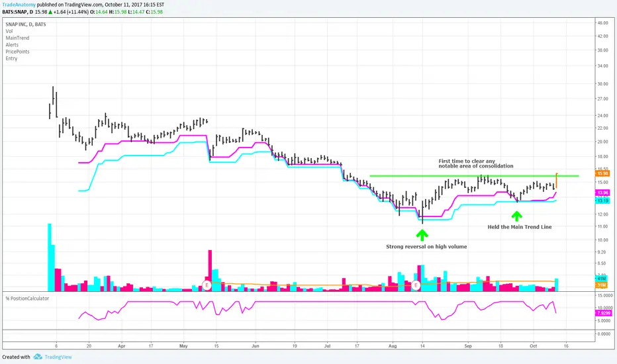Image resolution: width=617 pixels, height=364 pixels.
Task: Click the May label on time axis
Action: (183, 346)
